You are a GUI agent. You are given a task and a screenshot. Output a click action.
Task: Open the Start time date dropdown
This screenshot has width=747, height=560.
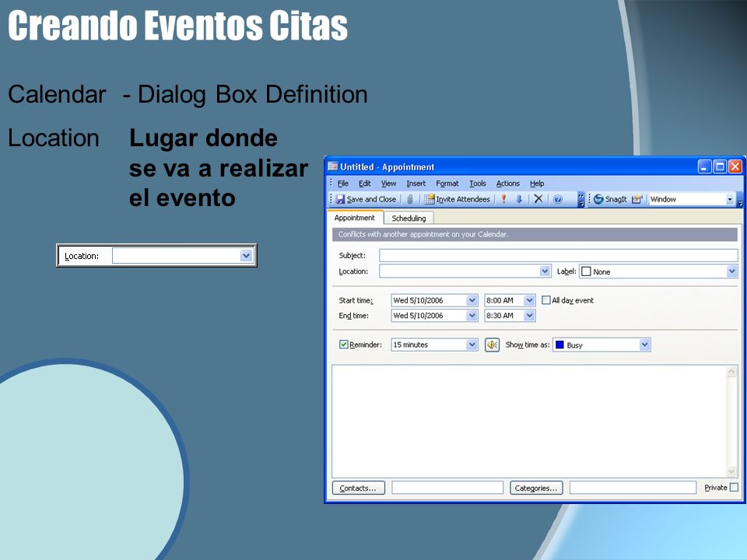point(472,300)
